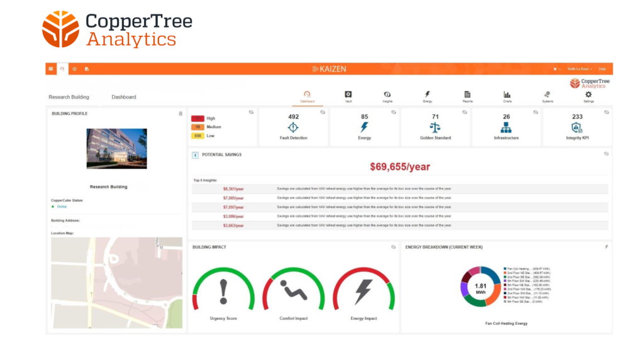Open the $3,986/year insight row
Screen dimensions: 644x362
tap(400, 216)
